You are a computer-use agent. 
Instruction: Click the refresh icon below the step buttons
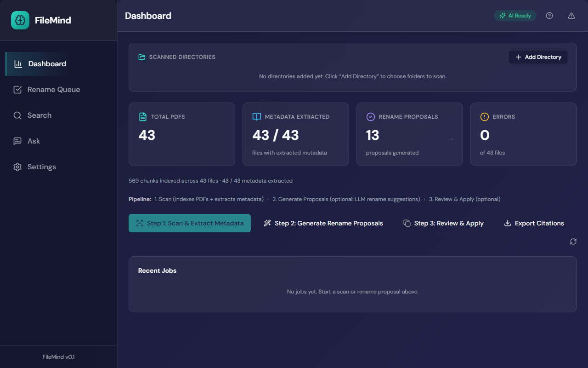pos(573,241)
